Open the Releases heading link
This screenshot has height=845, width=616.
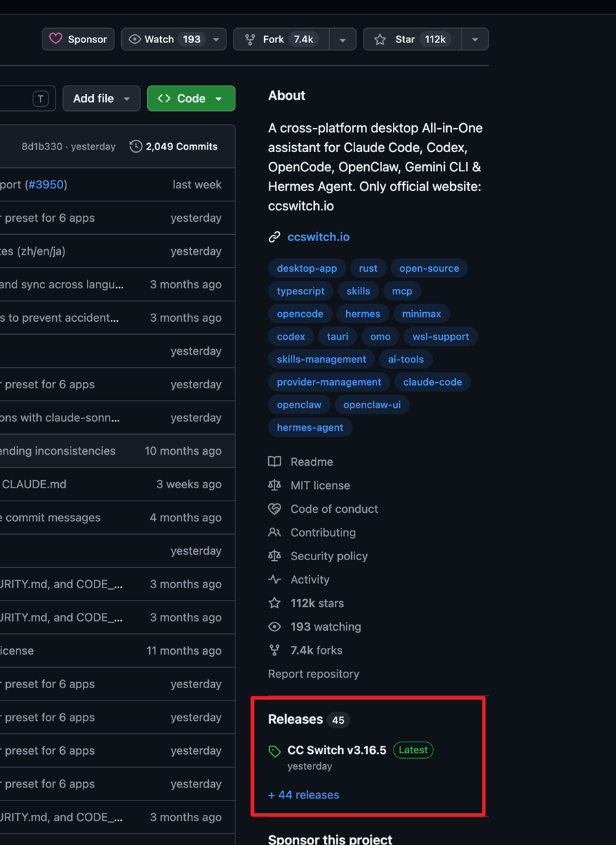pos(296,719)
